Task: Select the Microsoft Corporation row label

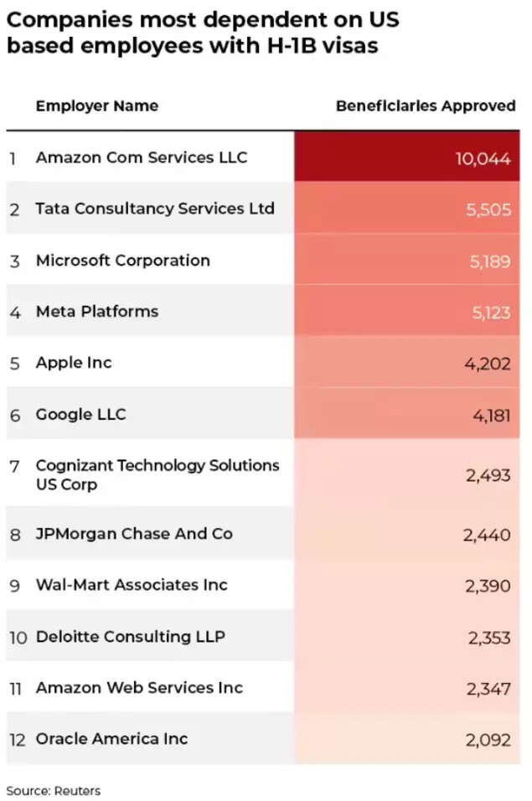Action: [x=122, y=260]
